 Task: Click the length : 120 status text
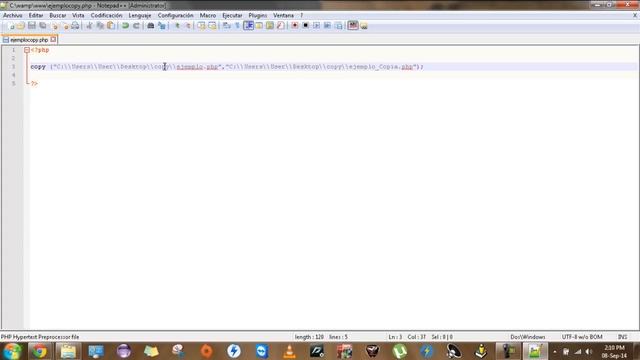(x=309, y=337)
